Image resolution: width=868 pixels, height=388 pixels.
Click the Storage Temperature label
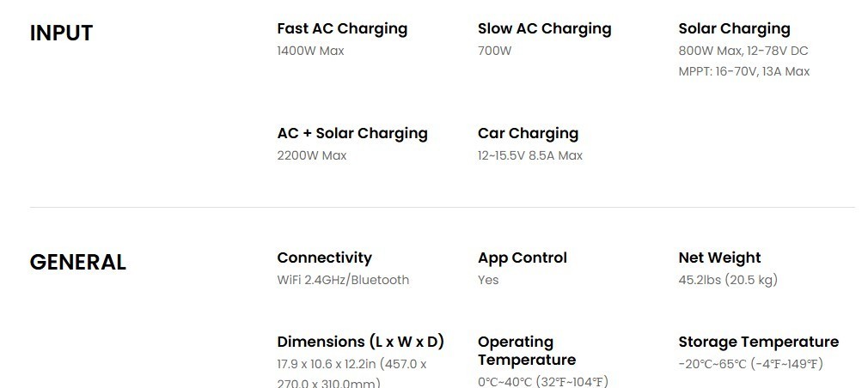[758, 342]
